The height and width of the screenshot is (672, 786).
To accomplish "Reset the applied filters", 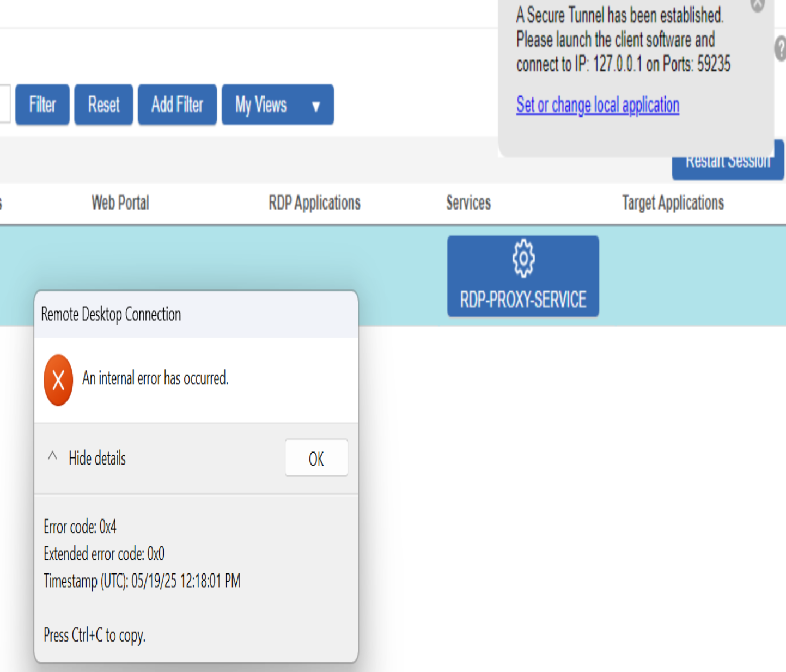I will coord(103,105).
